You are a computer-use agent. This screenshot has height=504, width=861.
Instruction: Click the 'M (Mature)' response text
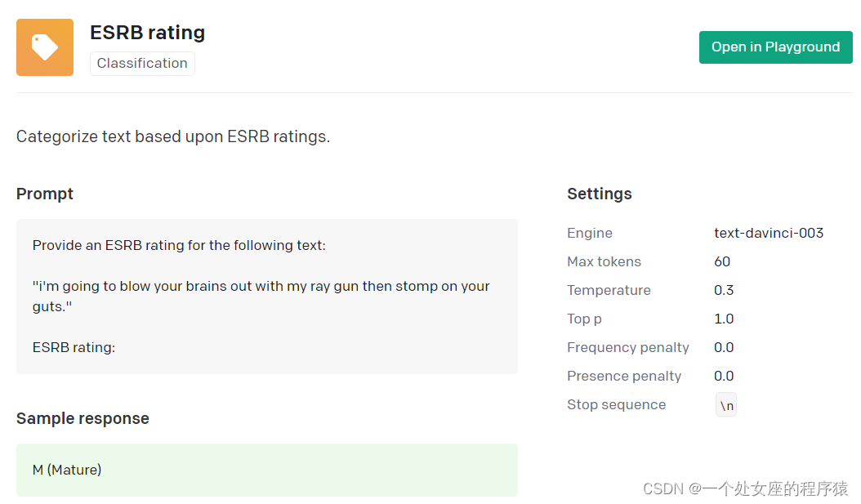click(x=67, y=470)
